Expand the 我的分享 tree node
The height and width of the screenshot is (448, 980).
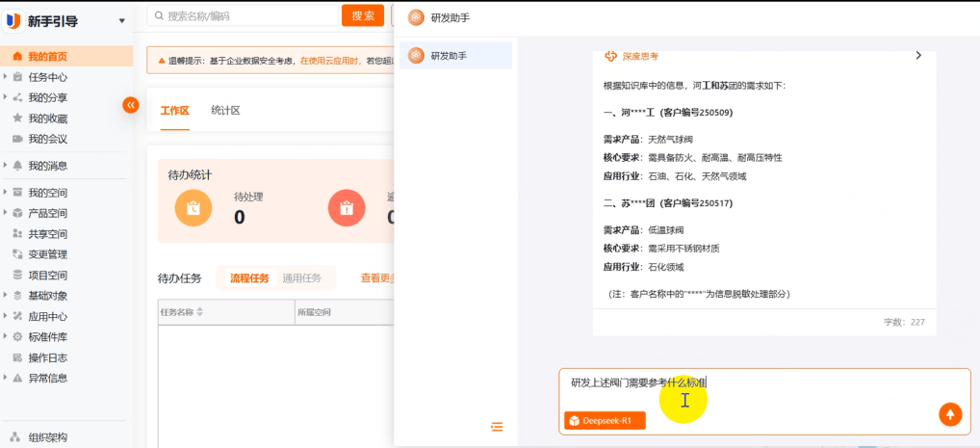point(6,97)
